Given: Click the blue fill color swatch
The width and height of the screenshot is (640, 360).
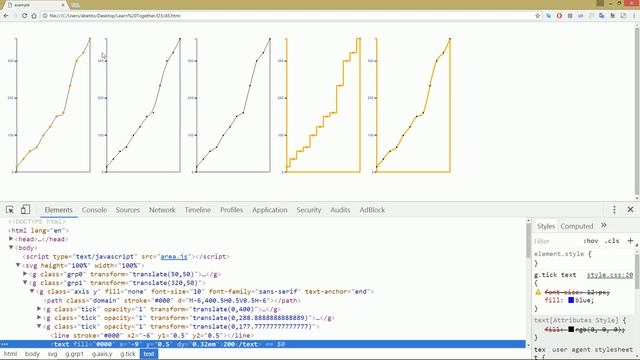Looking at the screenshot, I should (x=571, y=300).
